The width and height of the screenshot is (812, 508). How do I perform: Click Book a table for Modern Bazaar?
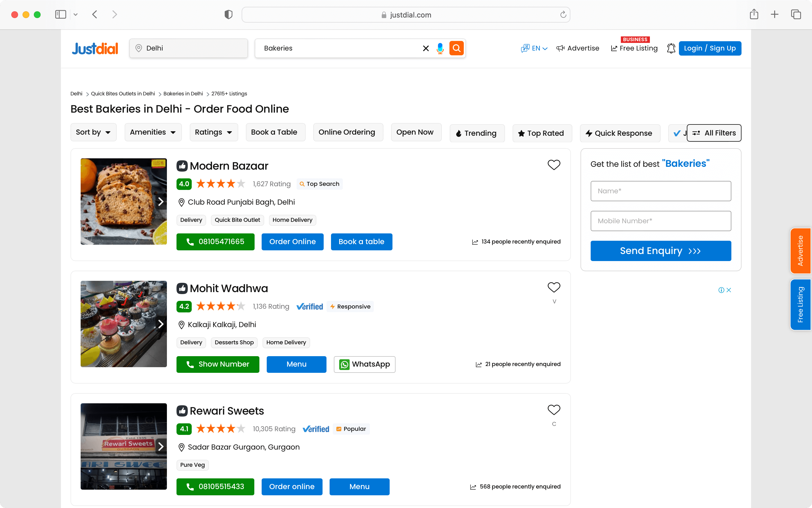tap(361, 242)
